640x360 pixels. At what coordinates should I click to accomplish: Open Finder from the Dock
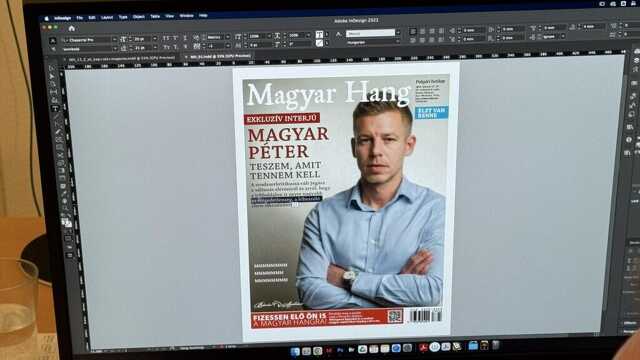pyautogui.click(x=295, y=351)
